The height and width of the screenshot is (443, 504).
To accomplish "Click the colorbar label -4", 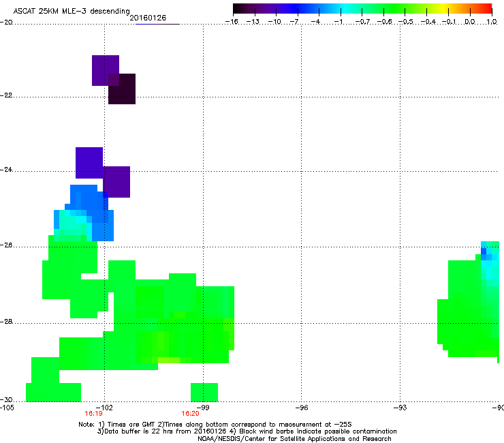I will pyautogui.click(x=315, y=22).
